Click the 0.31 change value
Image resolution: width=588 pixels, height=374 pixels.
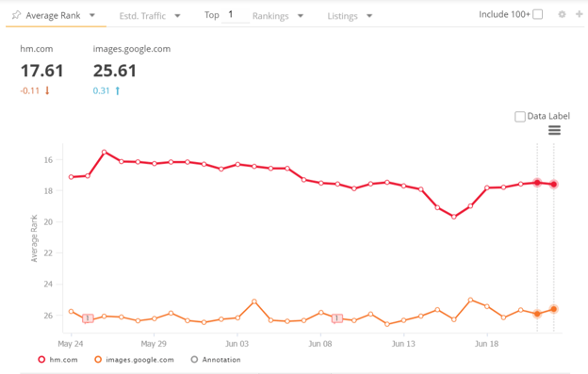[x=101, y=90]
